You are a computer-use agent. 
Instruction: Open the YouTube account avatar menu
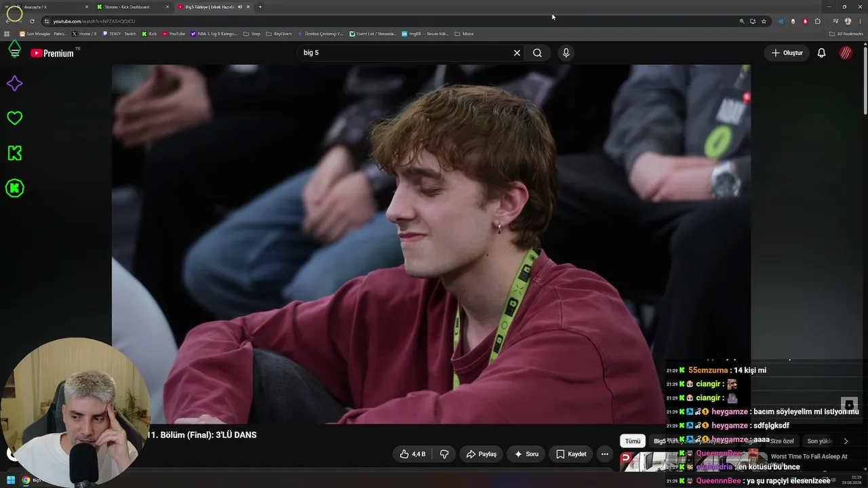[x=846, y=53]
